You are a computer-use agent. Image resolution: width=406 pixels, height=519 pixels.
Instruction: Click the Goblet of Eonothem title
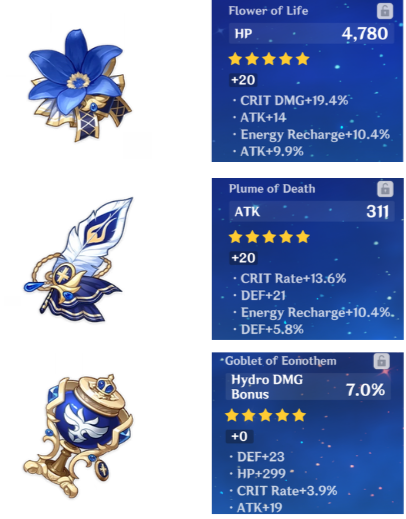click(281, 361)
